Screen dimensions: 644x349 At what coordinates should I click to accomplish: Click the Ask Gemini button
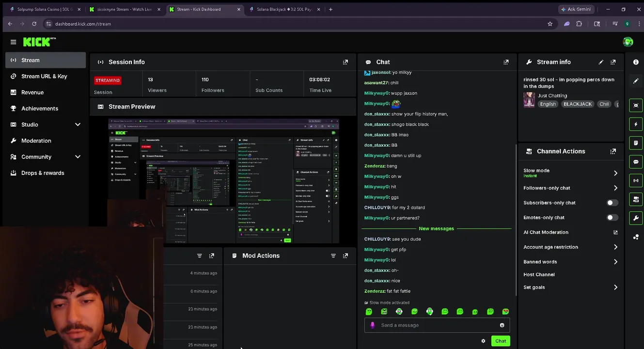(576, 9)
